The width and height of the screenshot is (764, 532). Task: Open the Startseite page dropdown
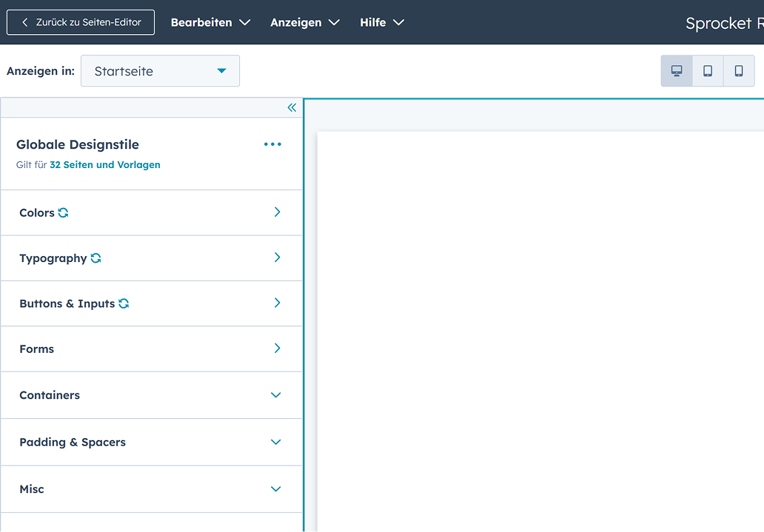(x=160, y=71)
